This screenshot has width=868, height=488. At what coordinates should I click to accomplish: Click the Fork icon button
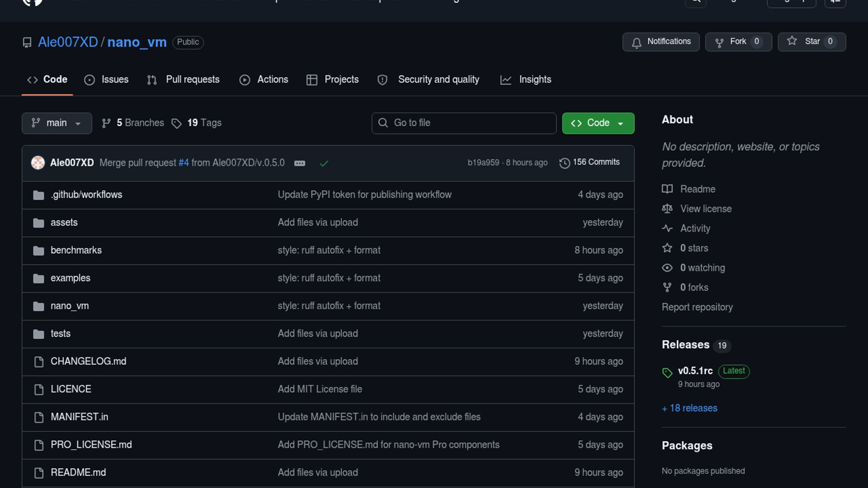(719, 42)
